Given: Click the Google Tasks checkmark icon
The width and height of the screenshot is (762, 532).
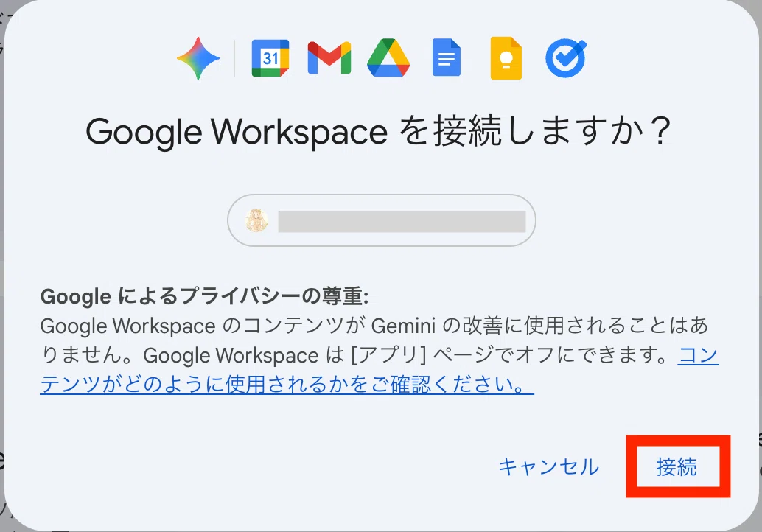Looking at the screenshot, I should [x=566, y=57].
